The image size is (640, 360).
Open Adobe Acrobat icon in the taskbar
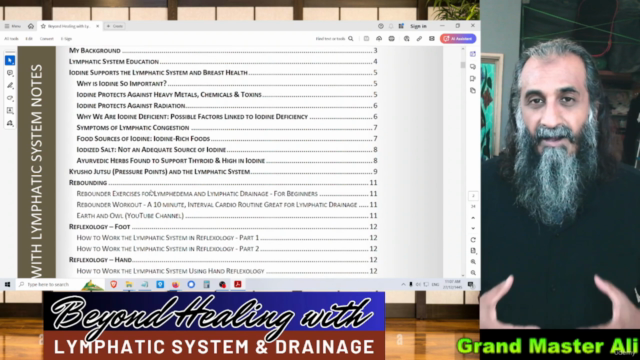238,284
